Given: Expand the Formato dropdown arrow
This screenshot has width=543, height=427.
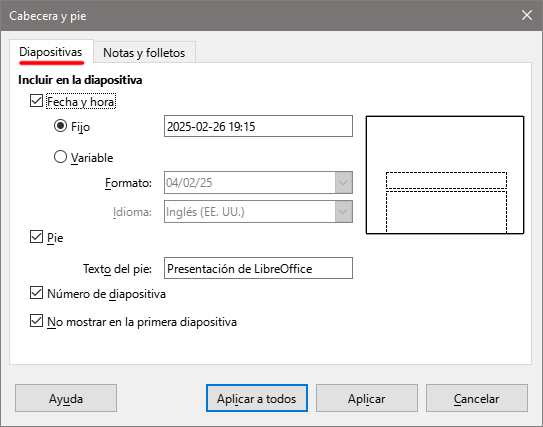Looking at the screenshot, I should coord(344,183).
